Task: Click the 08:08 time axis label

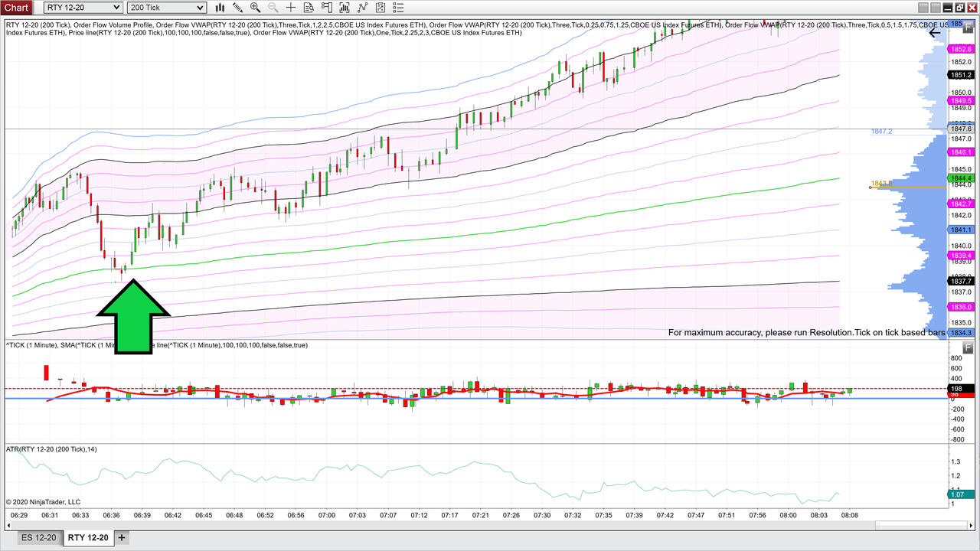Action: tap(849, 516)
